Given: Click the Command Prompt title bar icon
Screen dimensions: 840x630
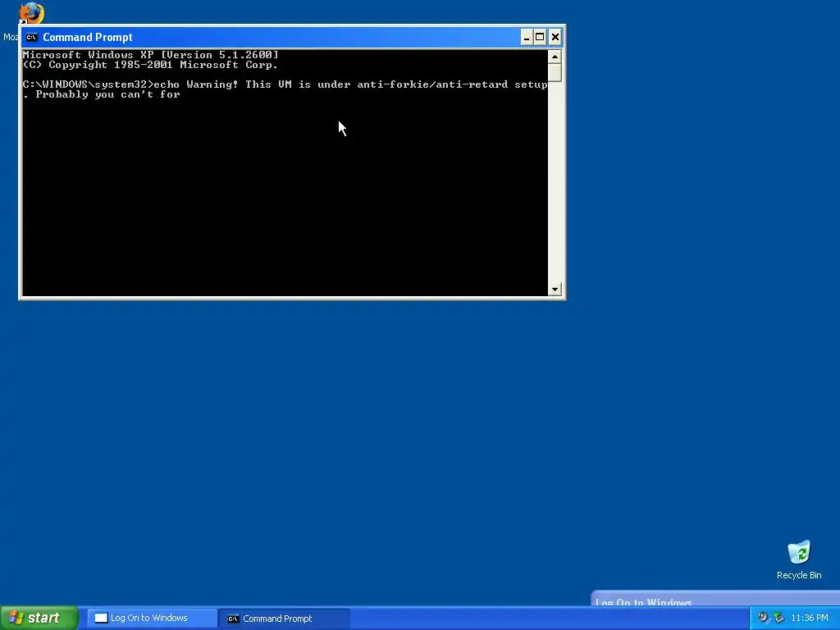Looking at the screenshot, I should pyautogui.click(x=32, y=37).
